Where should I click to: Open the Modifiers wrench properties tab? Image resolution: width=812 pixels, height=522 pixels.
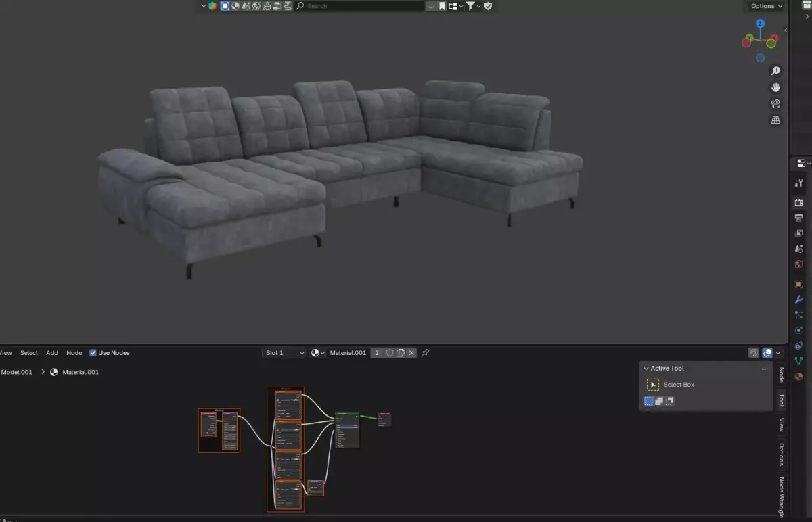coord(799,300)
